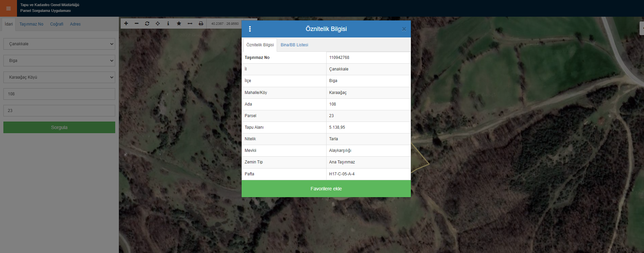
Task: Open the orange hamburger menu
Action: coord(8,9)
